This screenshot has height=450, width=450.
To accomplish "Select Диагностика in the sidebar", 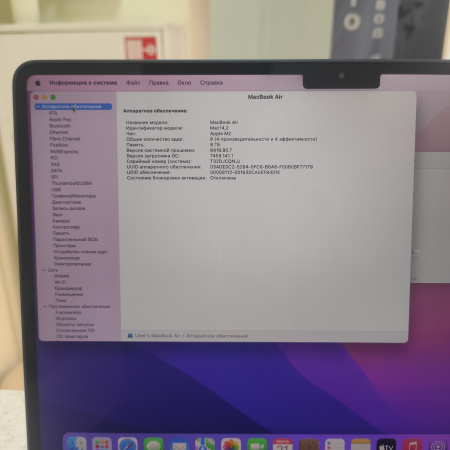I will point(66,202).
